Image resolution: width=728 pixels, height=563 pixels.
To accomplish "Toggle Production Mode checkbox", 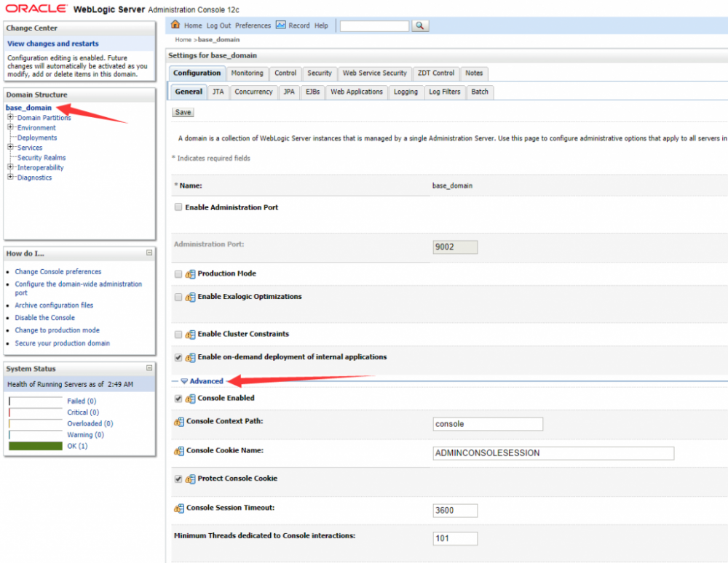I will click(178, 274).
